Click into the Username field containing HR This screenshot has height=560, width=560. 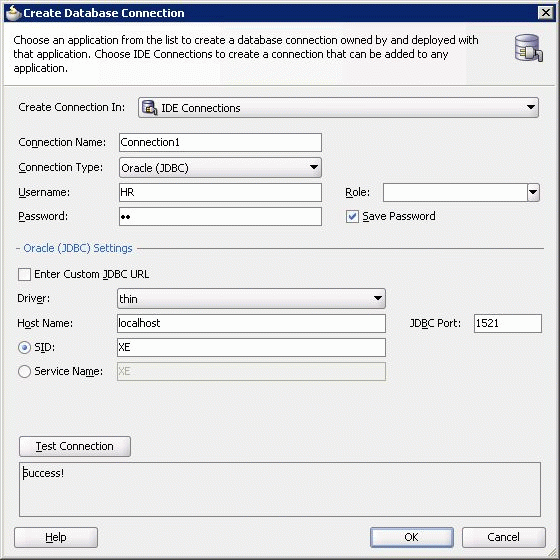point(220,192)
